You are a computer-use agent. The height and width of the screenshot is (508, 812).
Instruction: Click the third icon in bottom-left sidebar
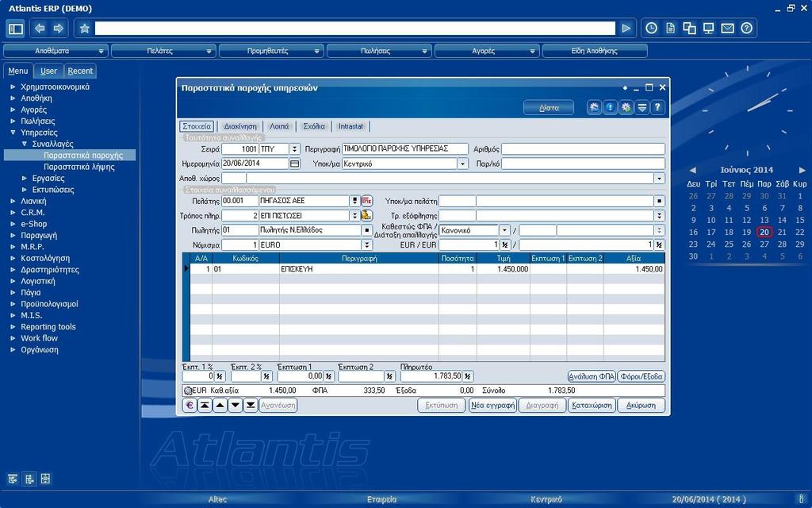pos(45,479)
